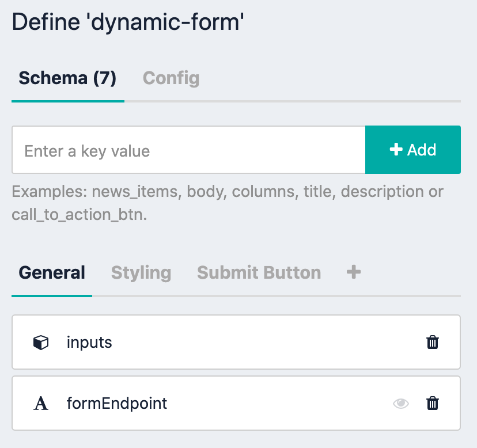Viewport: 477px width, 448px height.
Task: Switch to the Schema (7) tab
Action: (67, 78)
